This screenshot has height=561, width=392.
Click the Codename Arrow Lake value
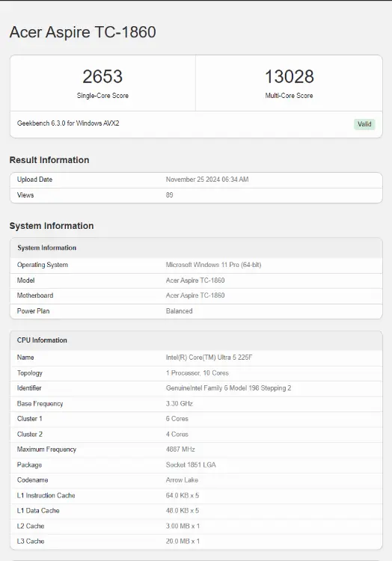182,479
